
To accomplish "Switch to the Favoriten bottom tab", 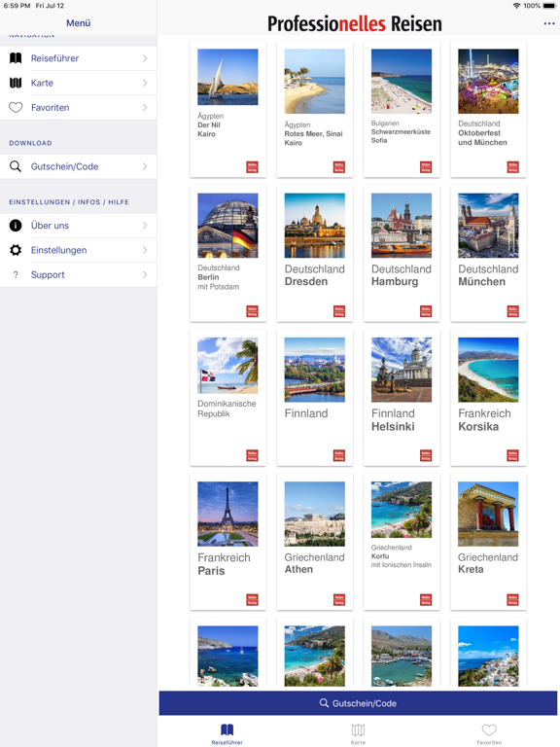I will click(489, 733).
